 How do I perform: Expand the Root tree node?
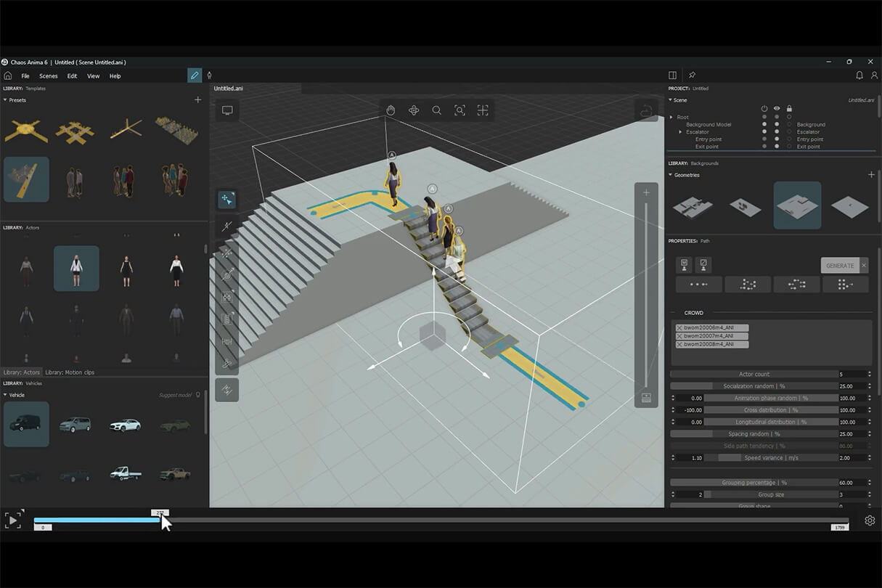671,117
